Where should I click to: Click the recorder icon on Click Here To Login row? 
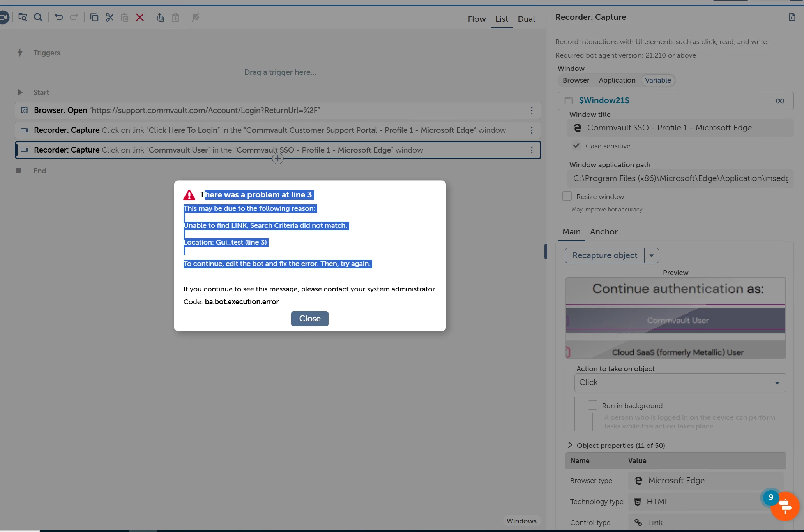coord(25,130)
